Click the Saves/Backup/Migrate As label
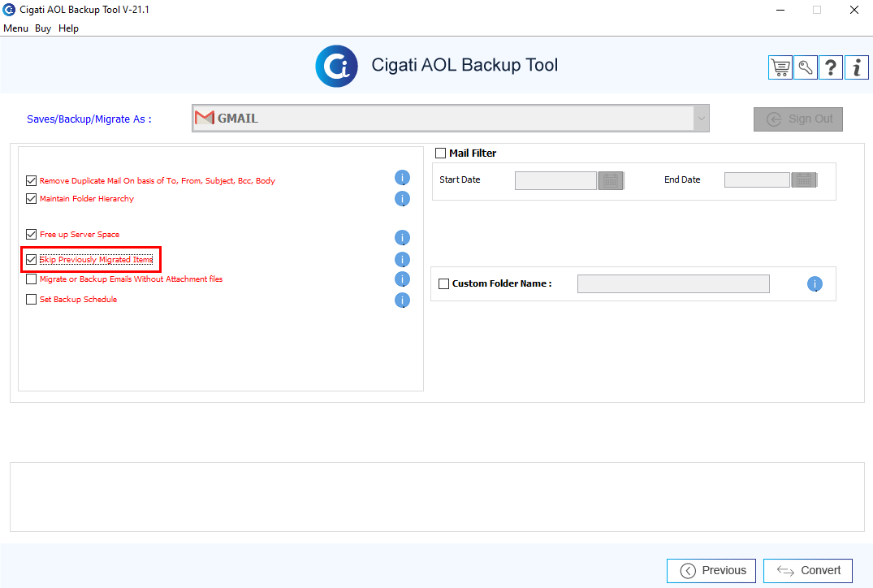The width and height of the screenshot is (873, 588). click(x=89, y=119)
